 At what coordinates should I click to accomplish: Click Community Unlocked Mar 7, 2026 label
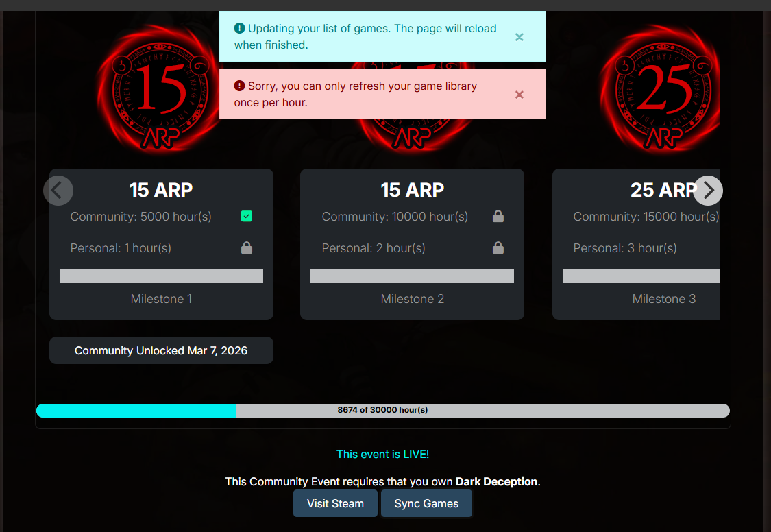161,350
